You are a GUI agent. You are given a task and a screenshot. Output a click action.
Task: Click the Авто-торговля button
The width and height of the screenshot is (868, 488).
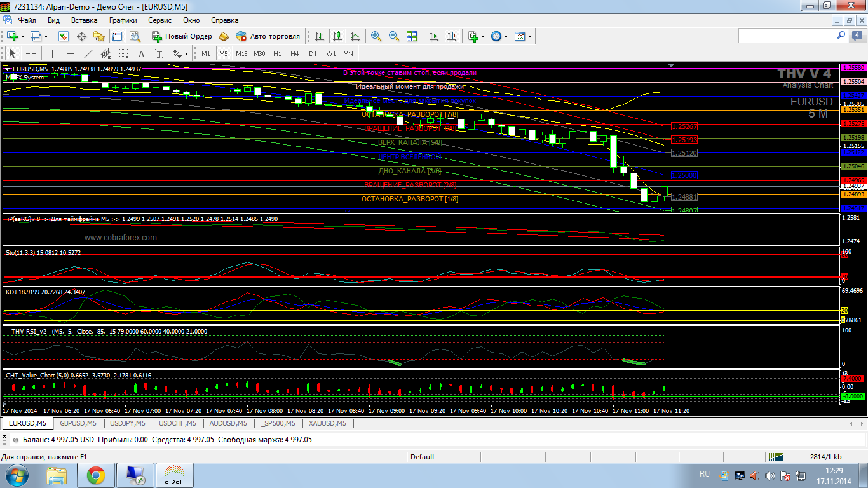(x=268, y=36)
